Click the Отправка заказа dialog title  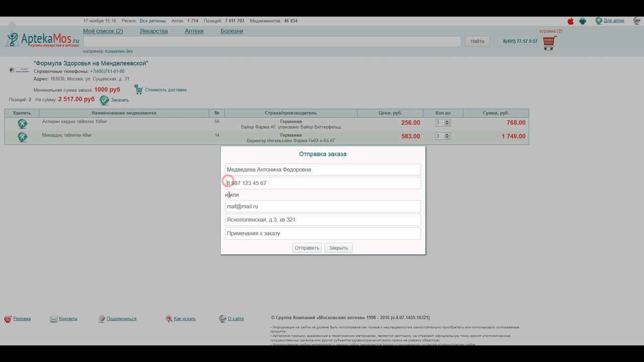pyautogui.click(x=323, y=154)
